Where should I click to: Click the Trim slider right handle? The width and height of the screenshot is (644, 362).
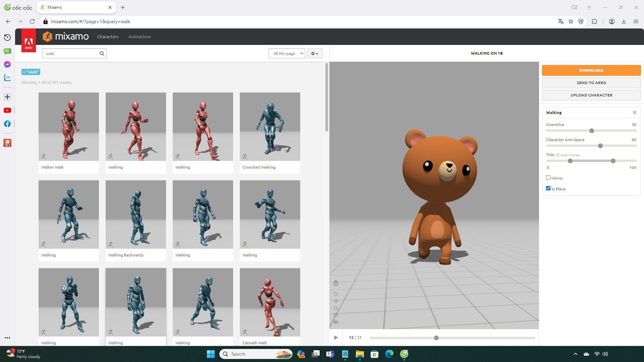tap(613, 161)
